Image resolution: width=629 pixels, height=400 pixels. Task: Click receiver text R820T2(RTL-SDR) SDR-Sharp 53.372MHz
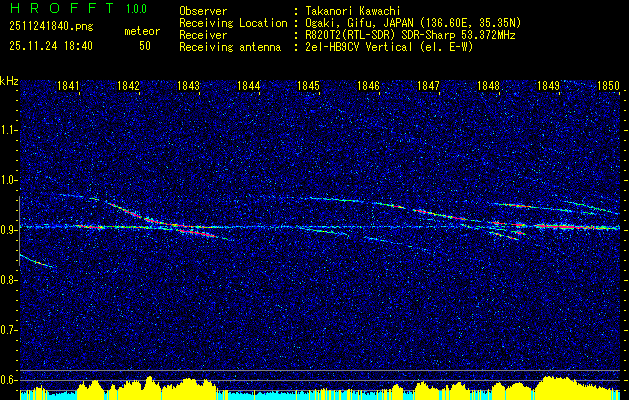click(x=410, y=35)
